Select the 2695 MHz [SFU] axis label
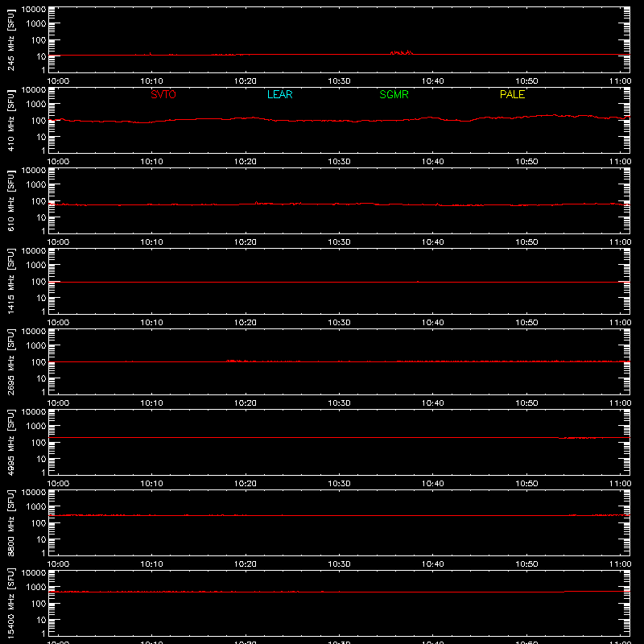 tap(11, 361)
